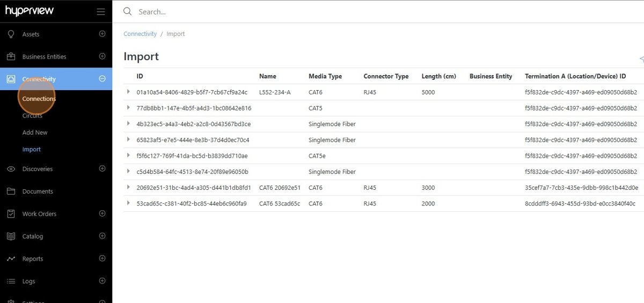
Task: Open the Discoveries sidebar section
Action: (x=38, y=169)
